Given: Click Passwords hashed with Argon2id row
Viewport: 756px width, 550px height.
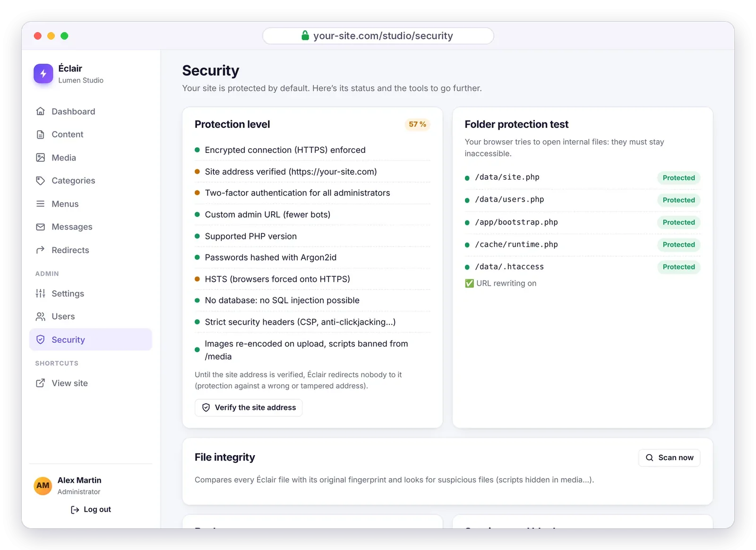Looking at the screenshot, I should click(312, 257).
